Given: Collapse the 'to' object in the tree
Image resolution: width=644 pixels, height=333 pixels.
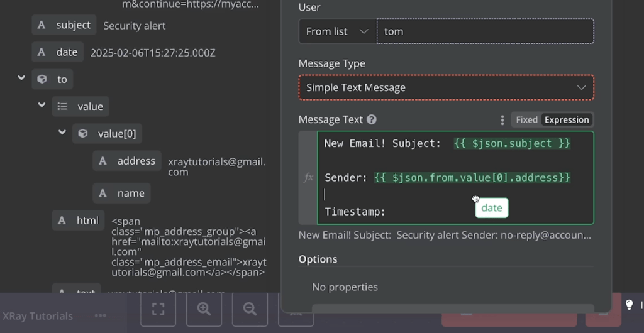Looking at the screenshot, I should [x=21, y=79].
